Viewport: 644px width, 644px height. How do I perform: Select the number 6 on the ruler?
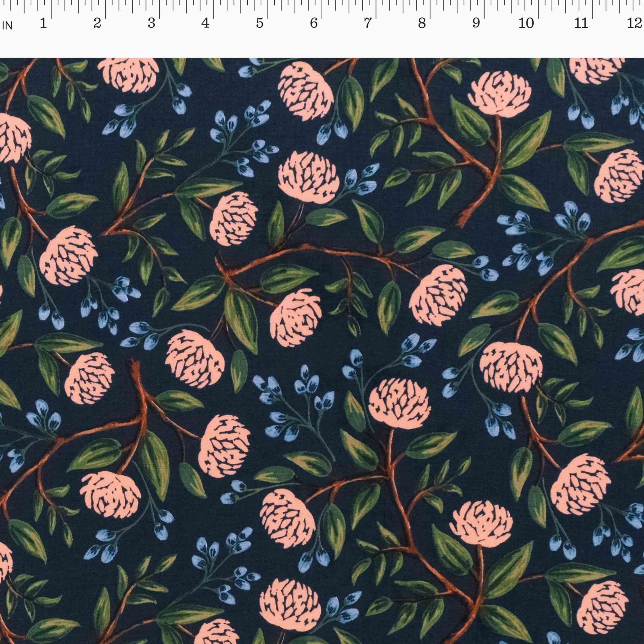coord(314,23)
